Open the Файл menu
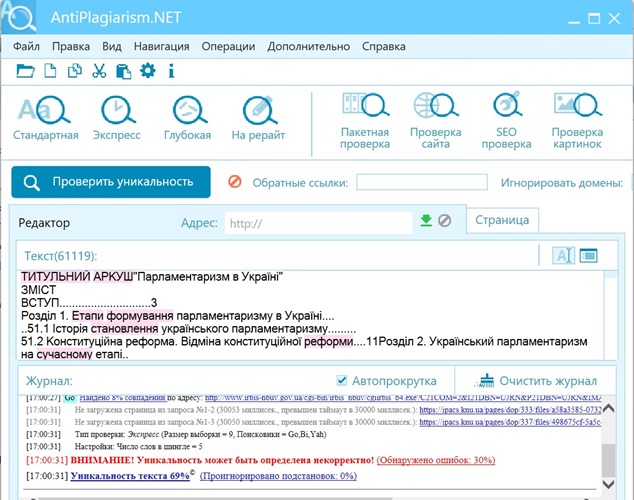This screenshot has width=634, height=500. click(x=26, y=46)
